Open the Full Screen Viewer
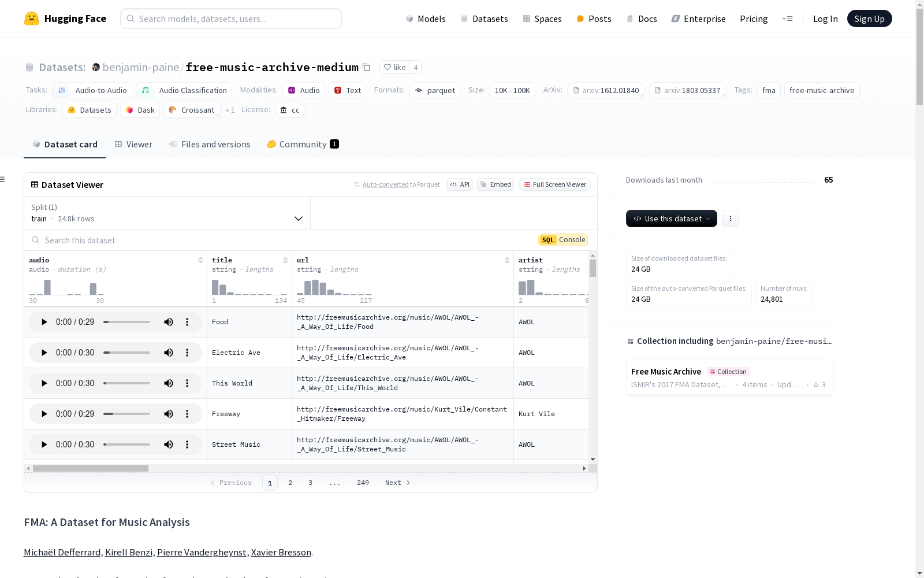 pos(555,184)
